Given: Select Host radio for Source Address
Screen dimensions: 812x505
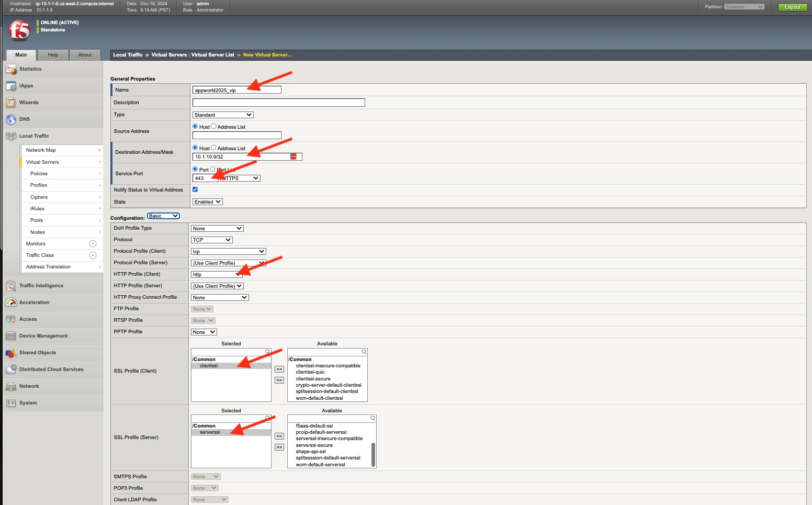Looking at the screenshot, I should (195, 127).
